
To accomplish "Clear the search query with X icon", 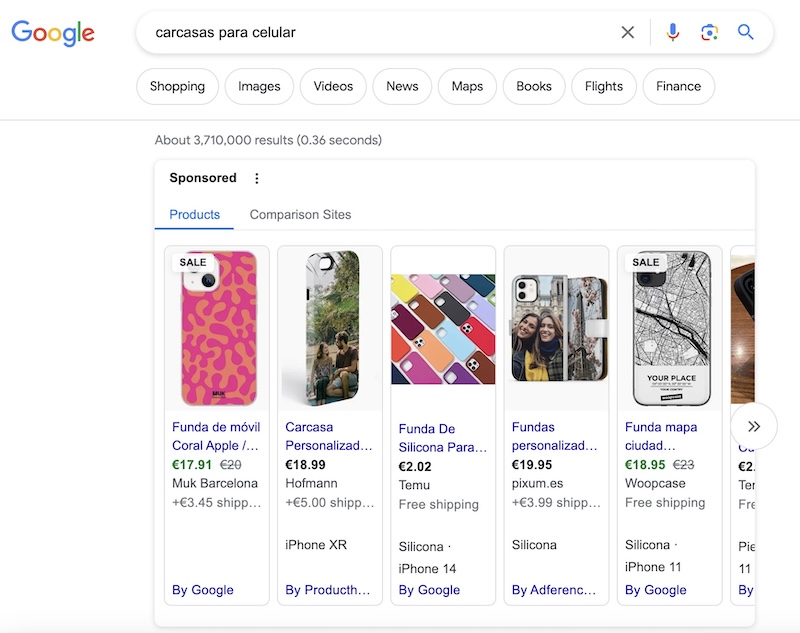I will click(628, 32).
